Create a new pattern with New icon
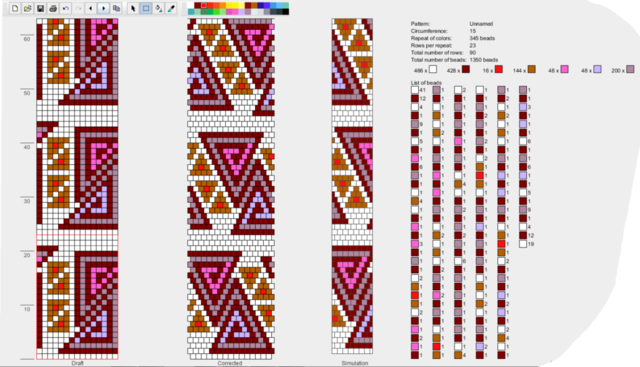The width and height of the screenshot is (640, 367). [x=15, y=8]
